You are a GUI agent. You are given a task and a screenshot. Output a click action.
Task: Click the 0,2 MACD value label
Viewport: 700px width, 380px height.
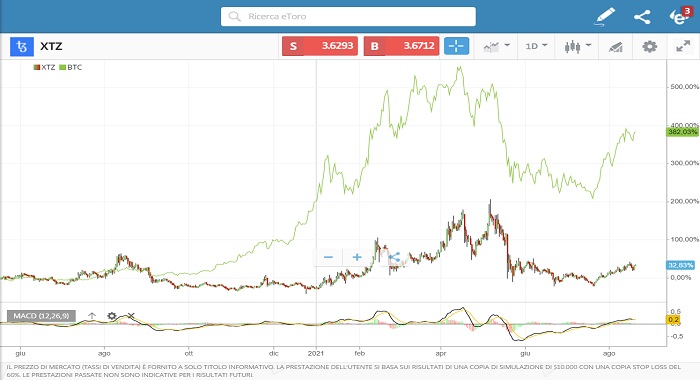(x=673, y=319)
